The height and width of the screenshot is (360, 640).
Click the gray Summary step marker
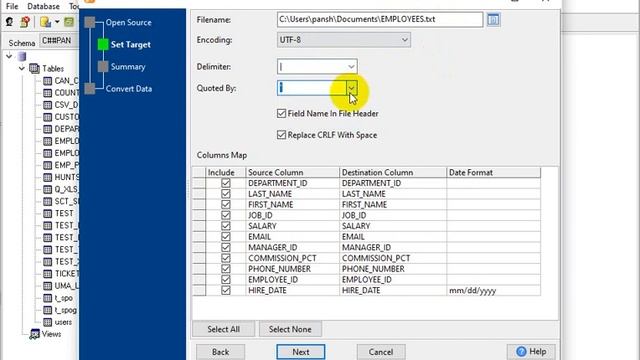click(103, 67)
